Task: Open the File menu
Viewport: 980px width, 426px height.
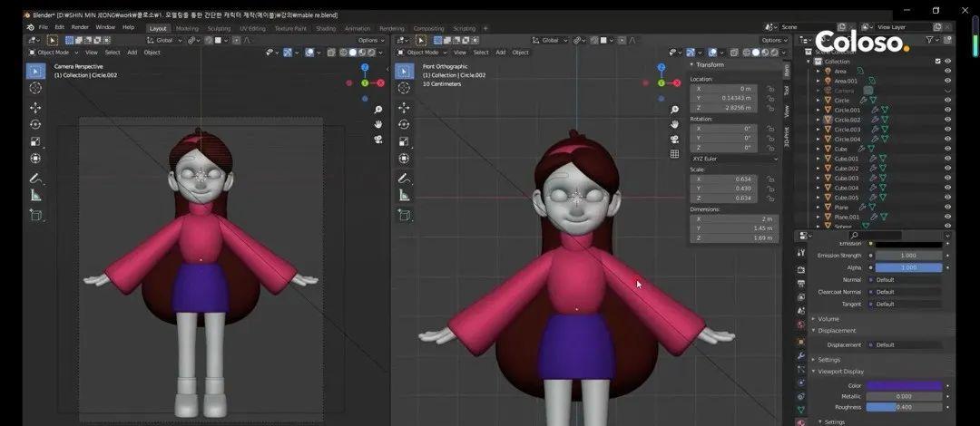Action: (44, 27)
